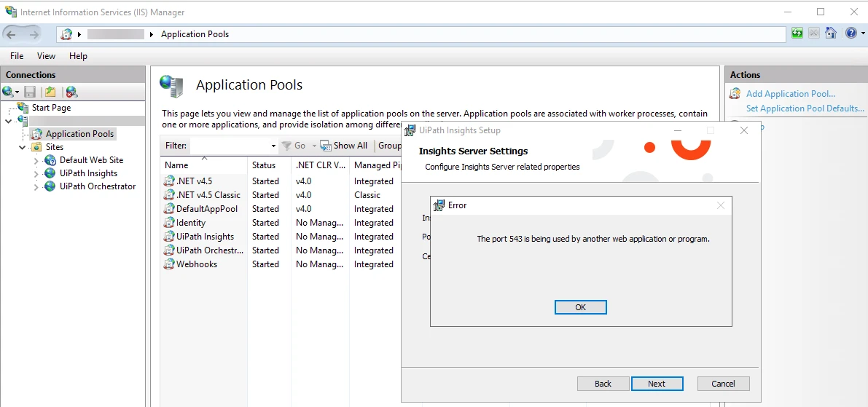The height and width of the screenshot is (407, 868).
Task: Click OK in the Error dialog
Action: [580, 307]
